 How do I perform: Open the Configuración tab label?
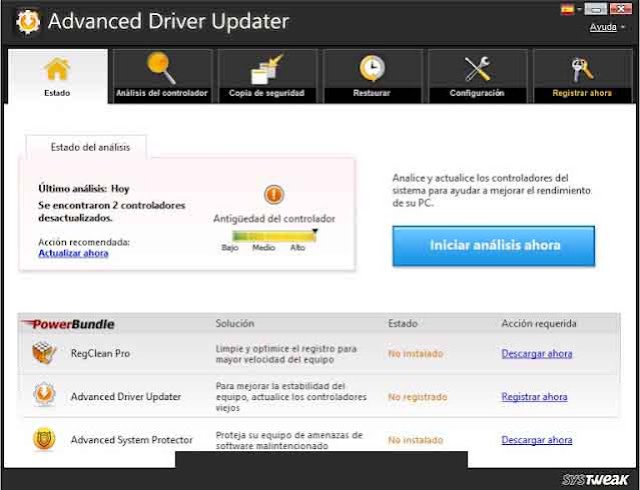477,93
